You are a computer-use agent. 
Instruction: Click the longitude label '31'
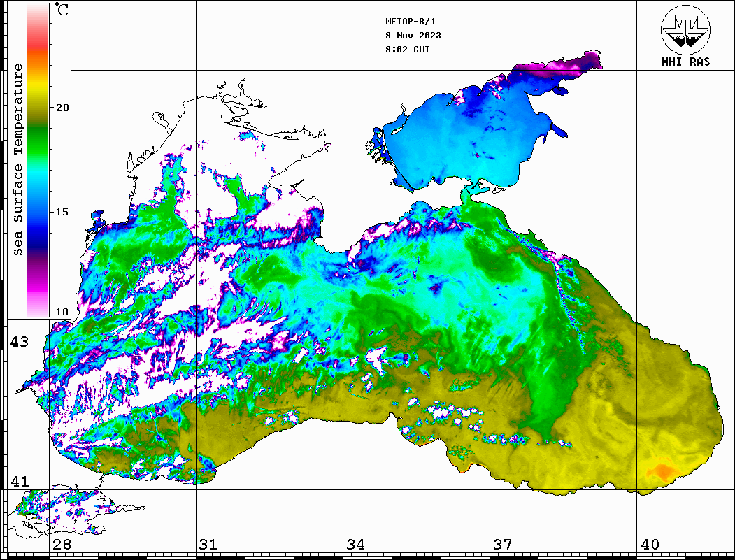pos(208,544)
